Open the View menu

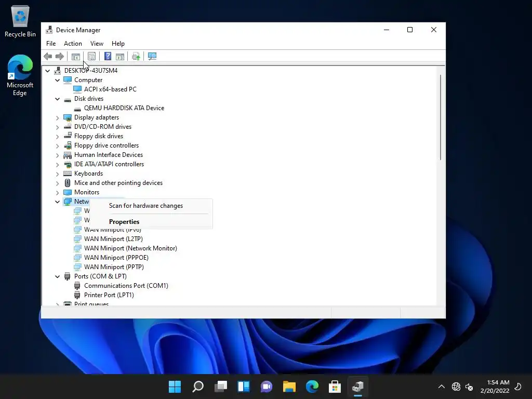[97, 44]
